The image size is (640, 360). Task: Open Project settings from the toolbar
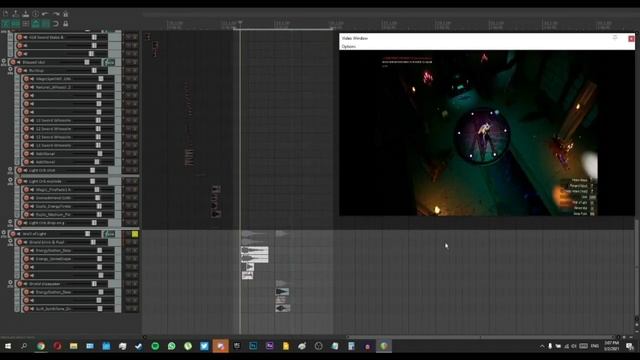(36, 14)
